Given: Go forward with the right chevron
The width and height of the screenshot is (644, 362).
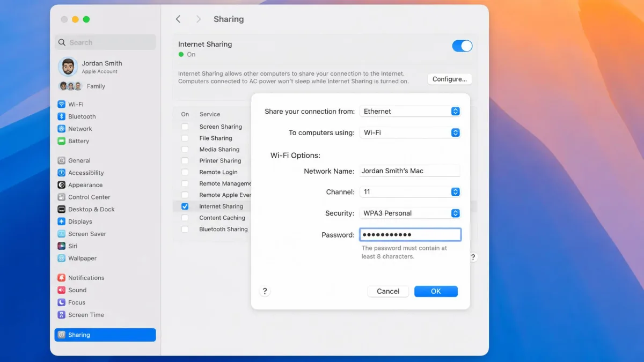Looking at the screenshot, I should pyautogui.click(x=199, y=19).
